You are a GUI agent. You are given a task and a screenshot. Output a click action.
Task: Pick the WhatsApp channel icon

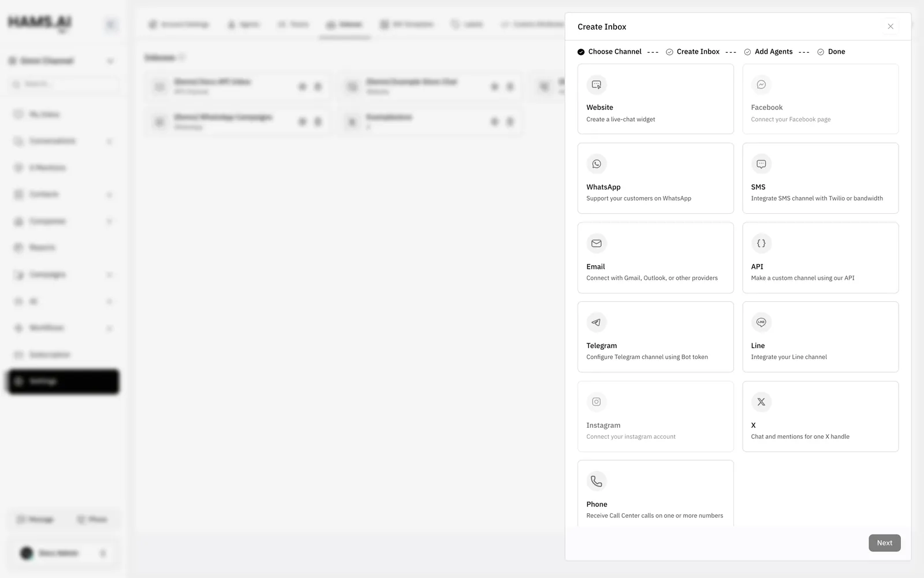597,164
